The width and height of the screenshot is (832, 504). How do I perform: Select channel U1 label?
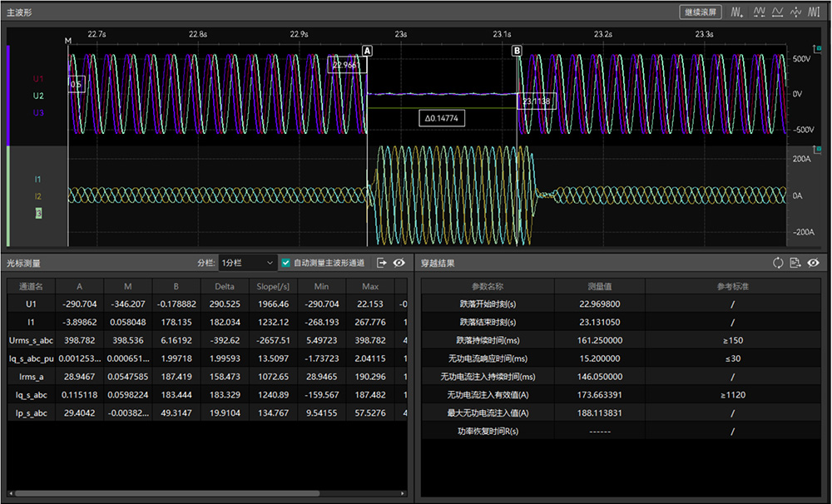(x=38, y=79)
